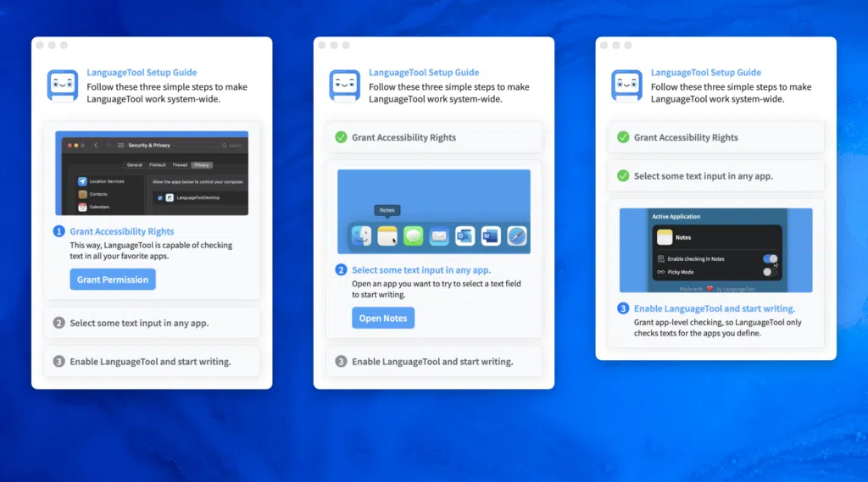Click the Microsoft Word dock icon
The height and width of the screenshot is (482, 868).
click(491, 236)
